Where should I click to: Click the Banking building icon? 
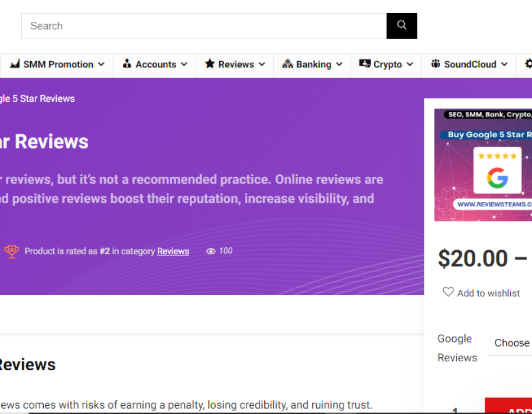(x=288, y=64)
